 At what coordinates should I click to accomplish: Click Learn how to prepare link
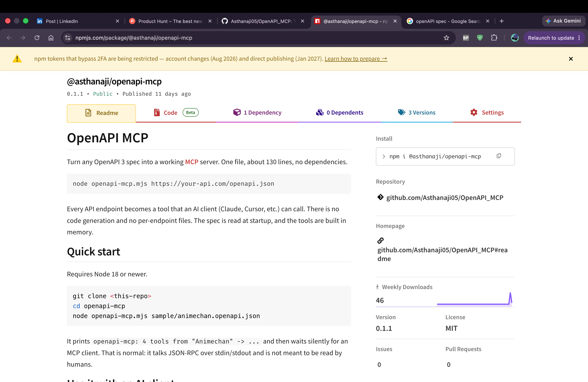[x=356, y=59]
